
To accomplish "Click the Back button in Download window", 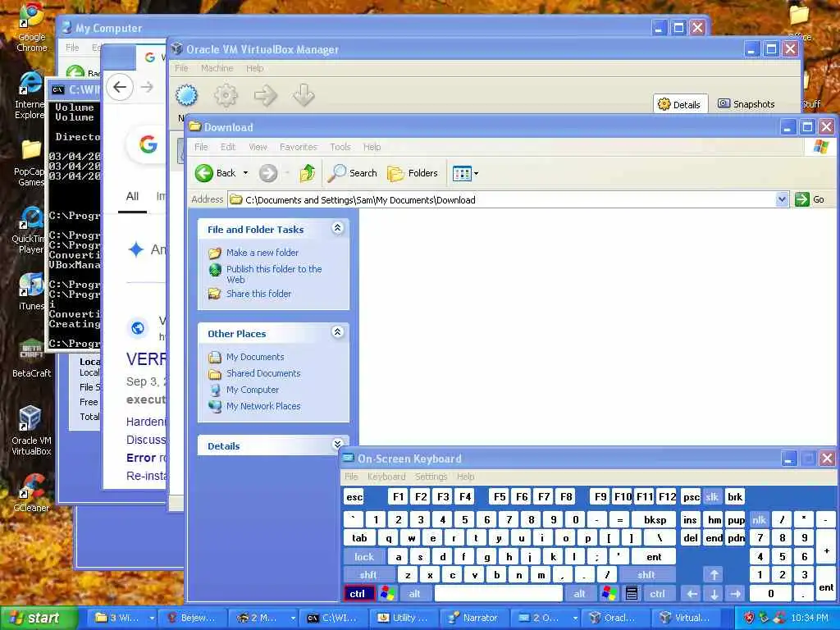I will (x=216, y=173).
